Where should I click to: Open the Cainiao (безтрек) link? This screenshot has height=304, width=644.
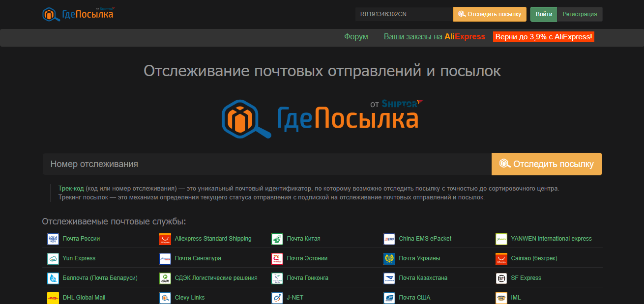tap(534, 258)
